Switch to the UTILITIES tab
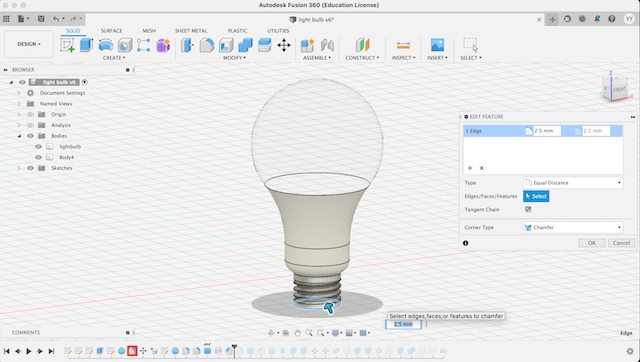This screenshot has width=640, height=362. (x=278, y=31)
